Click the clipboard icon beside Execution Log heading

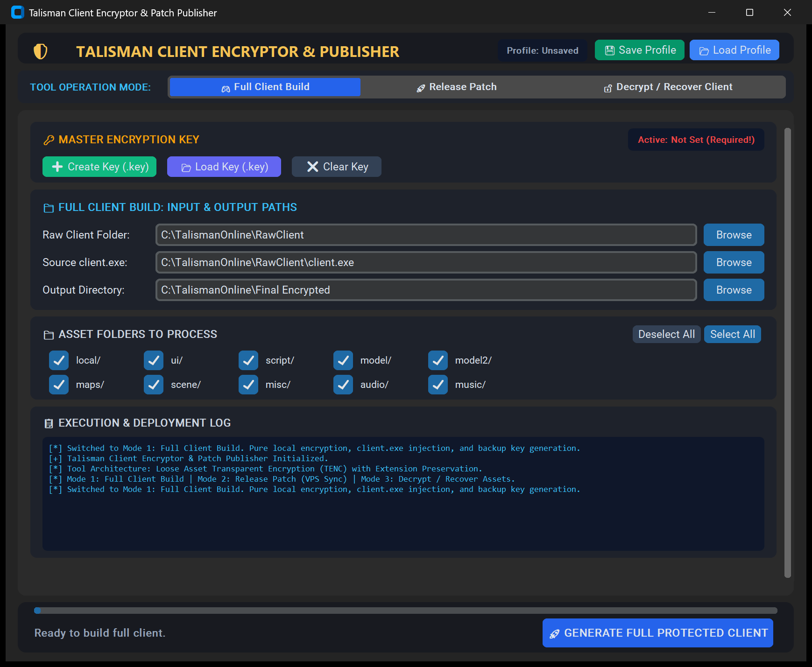49,423
